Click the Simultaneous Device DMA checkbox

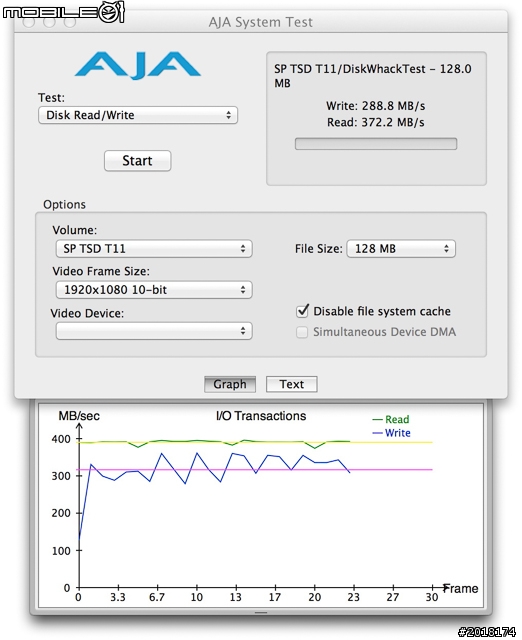302,332
